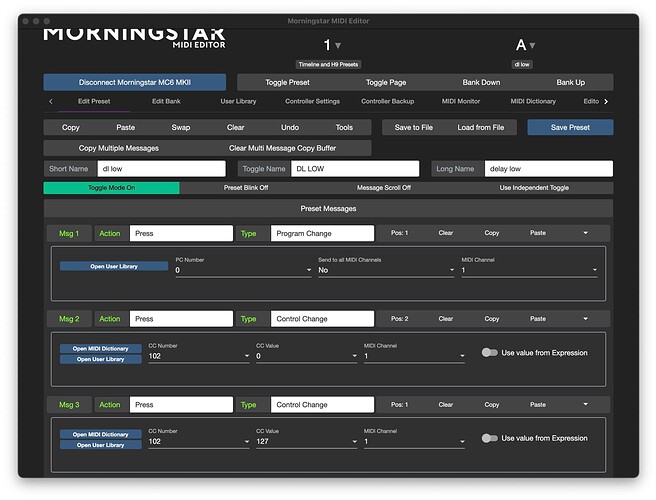Select the Msg 1 Action field
Image resolution: width=656 pixels, height=500 pixels.
[181, 233]
